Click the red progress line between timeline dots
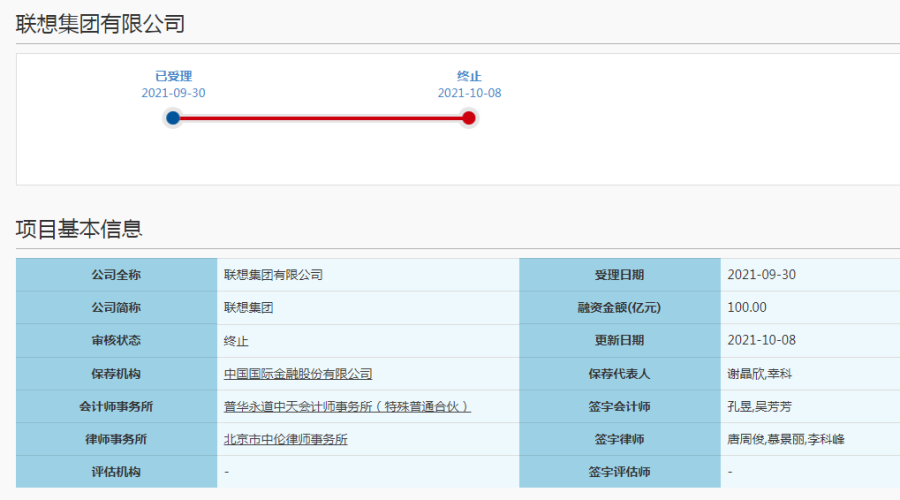Screen dimensions: 900x500 320,118
